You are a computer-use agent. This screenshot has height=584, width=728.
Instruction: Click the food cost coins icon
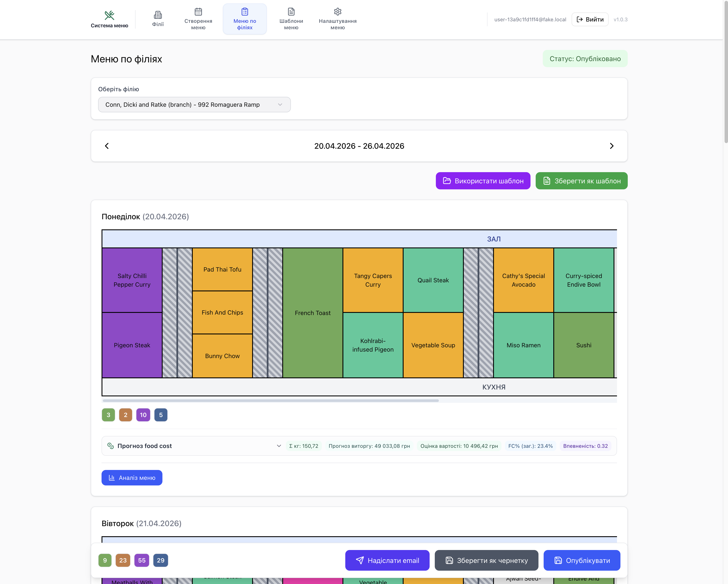click(x=110, y=446)
